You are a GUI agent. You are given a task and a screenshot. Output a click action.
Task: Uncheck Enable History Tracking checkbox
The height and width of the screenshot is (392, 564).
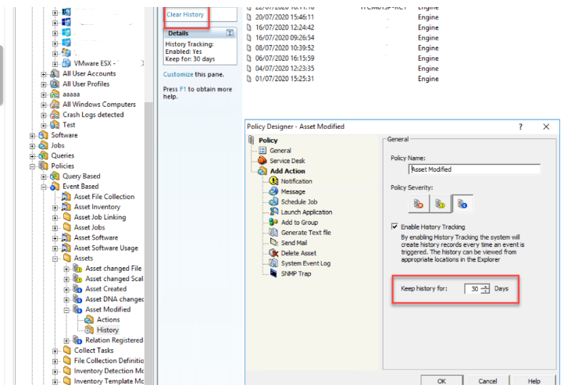[x=395, y=226]
